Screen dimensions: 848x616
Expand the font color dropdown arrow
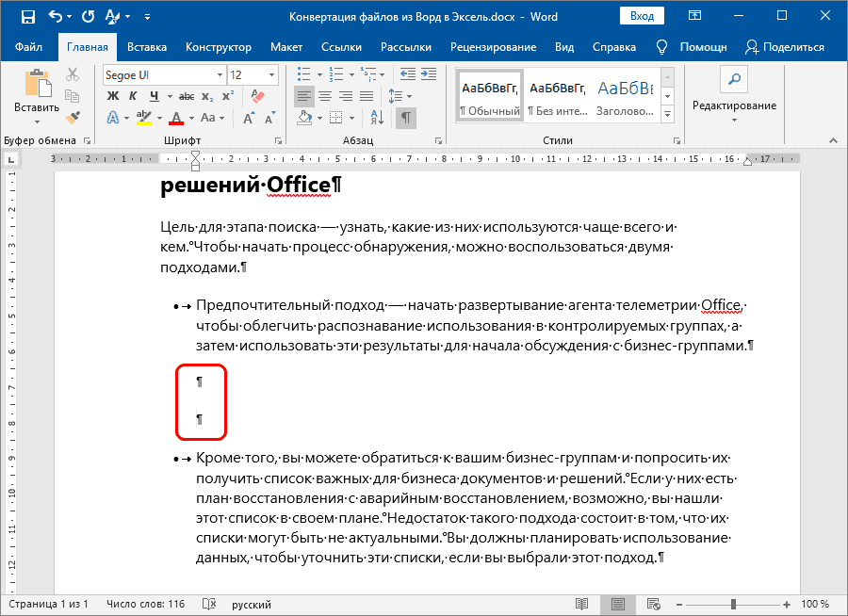tap(192, 117)
